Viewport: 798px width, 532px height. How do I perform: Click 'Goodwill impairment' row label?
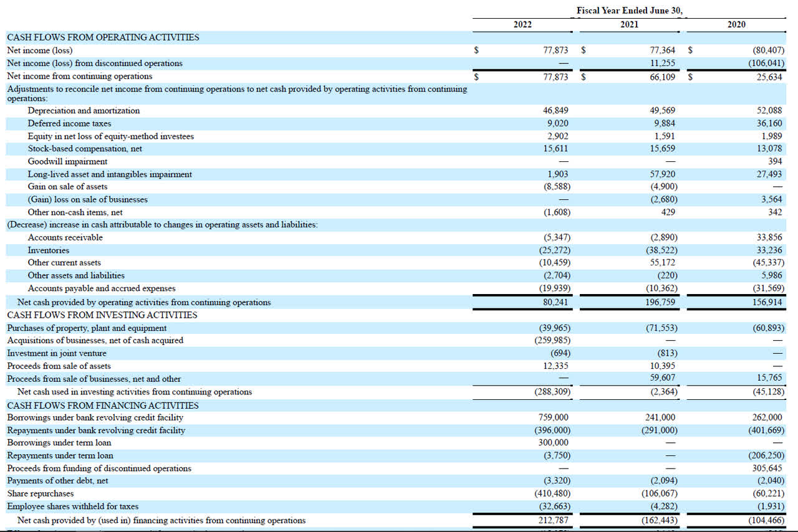pos(67,161)
